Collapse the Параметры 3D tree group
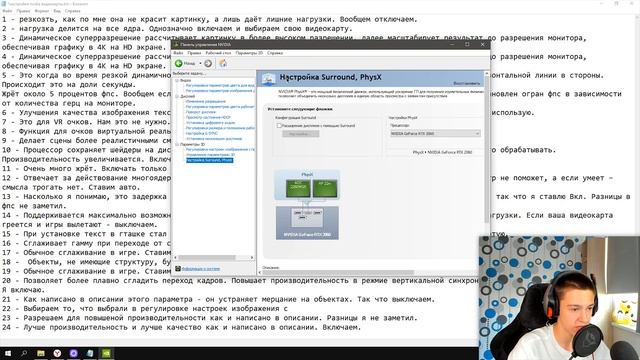The image size is (640, 360). coord(177,144)
